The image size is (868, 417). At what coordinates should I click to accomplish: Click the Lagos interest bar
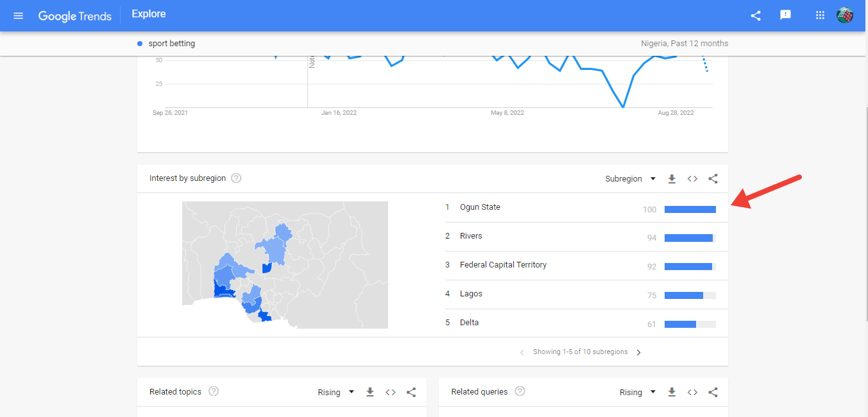[x=690, y=296]
